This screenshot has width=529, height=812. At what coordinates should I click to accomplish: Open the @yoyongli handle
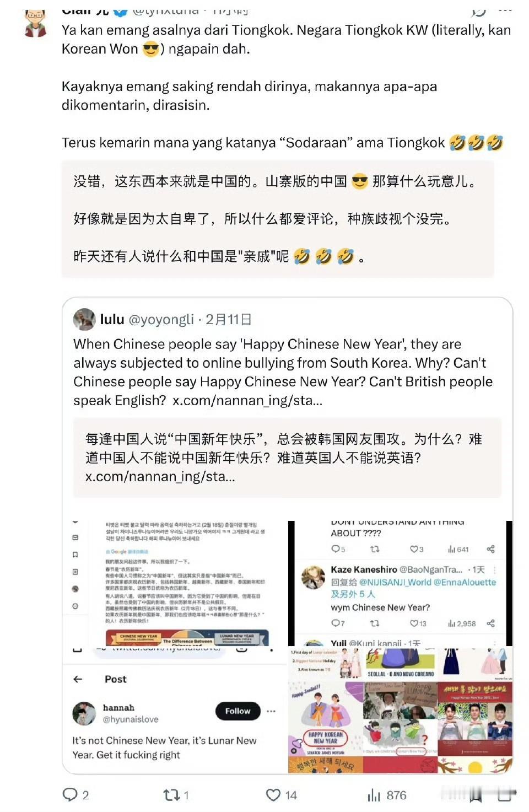(161, 319)
